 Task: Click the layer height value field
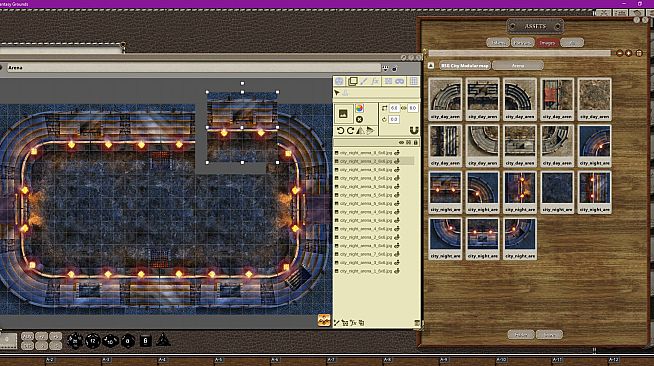click(413, 108)
